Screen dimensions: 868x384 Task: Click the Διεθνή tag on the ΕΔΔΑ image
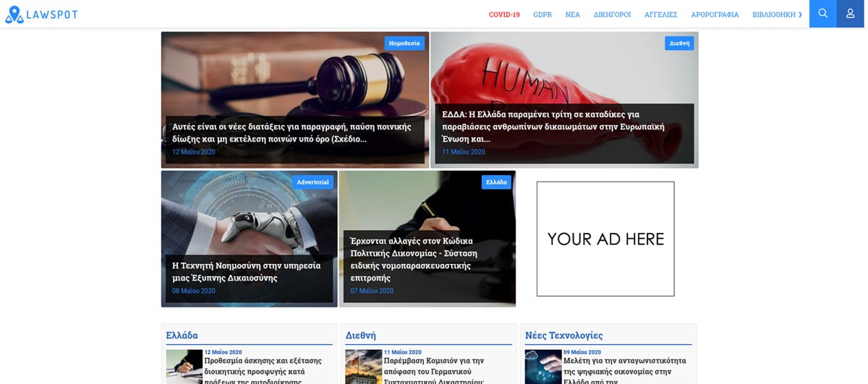(679, 43)
